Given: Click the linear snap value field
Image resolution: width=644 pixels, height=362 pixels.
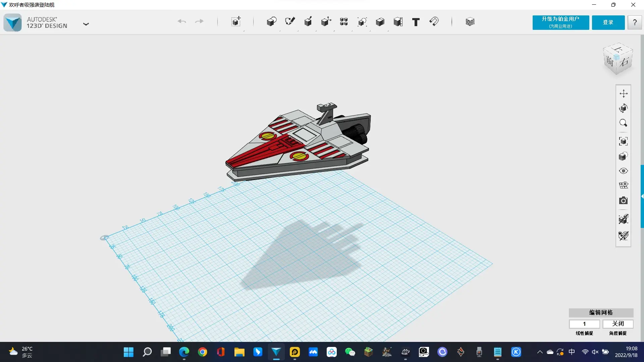Looking at the screenshot, I should tap(584, 324).
